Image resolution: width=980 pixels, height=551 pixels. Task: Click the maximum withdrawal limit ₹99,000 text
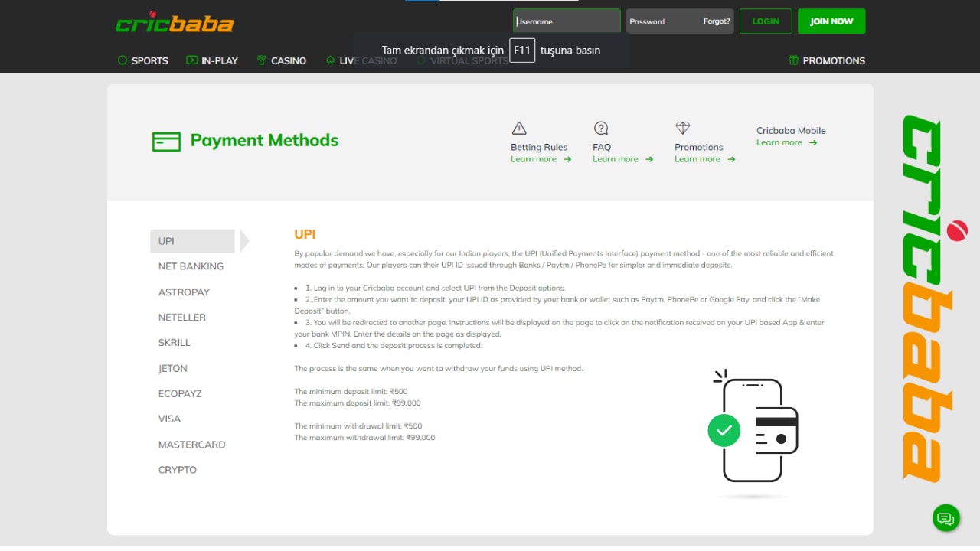(364, 438)
